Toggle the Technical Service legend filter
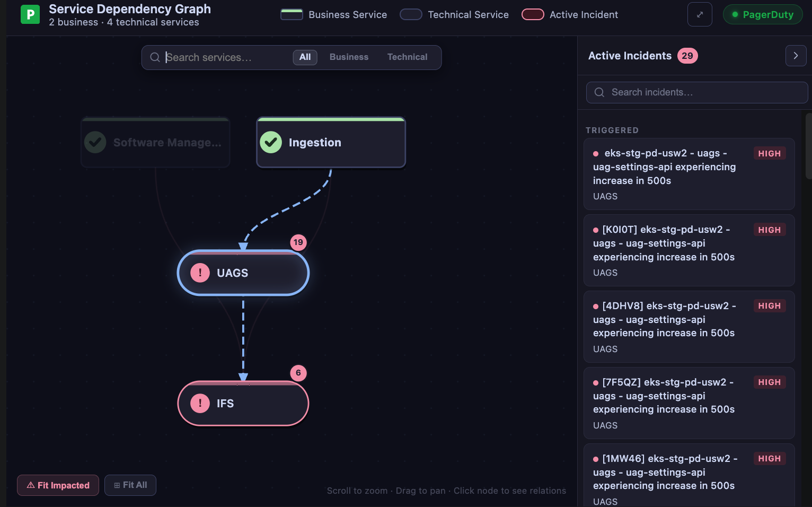The height and width of the screenshot is (507, 812). [x=411, y=14]
